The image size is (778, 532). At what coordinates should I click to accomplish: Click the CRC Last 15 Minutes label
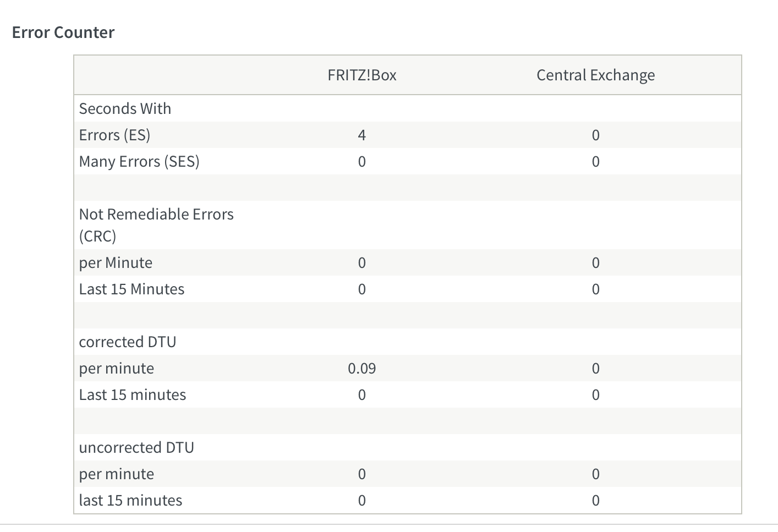(x=132, y=289)
